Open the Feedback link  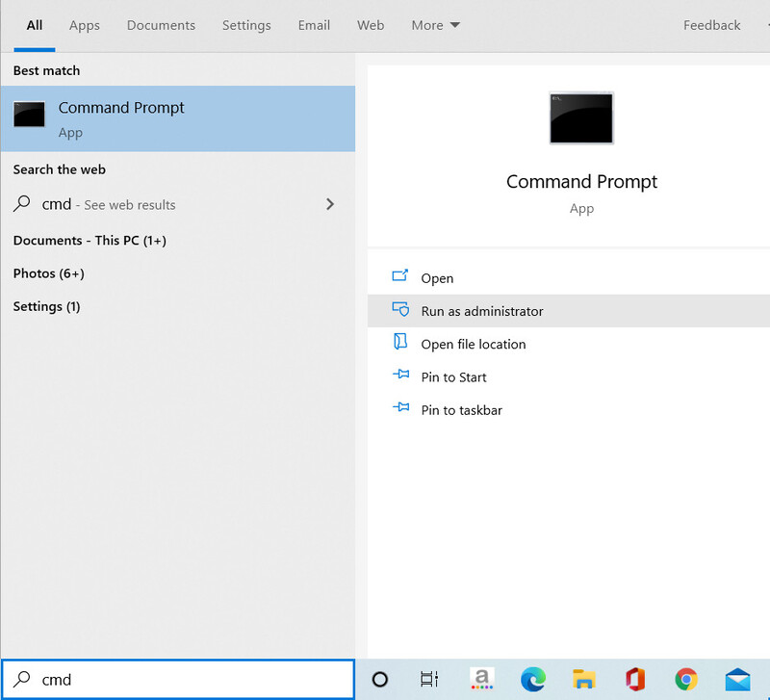coord(711,25)
